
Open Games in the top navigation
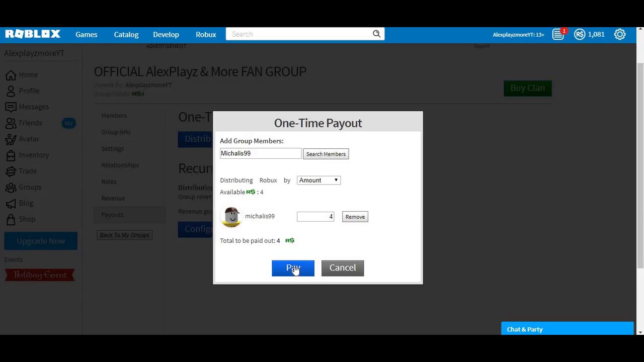[x=87, y=34]
